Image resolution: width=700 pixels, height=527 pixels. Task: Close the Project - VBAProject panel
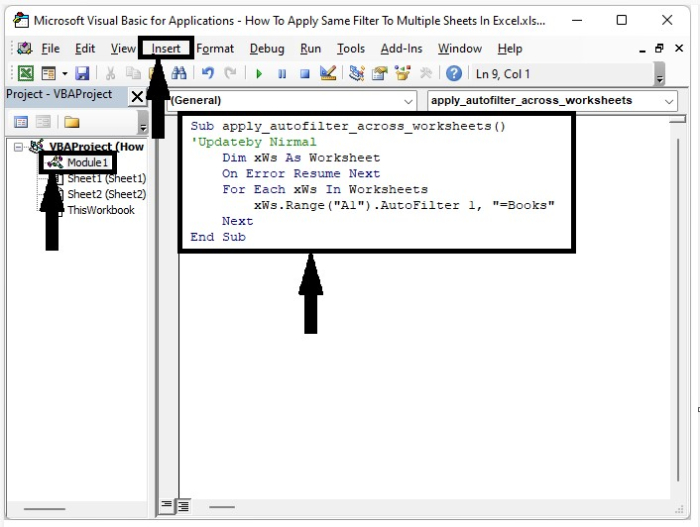(x=137, y=96)
